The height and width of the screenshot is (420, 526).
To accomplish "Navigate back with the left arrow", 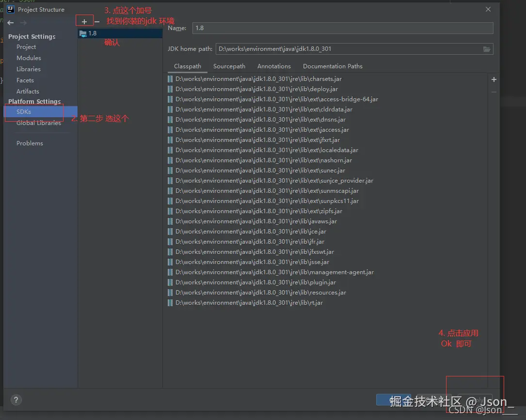I will tap(10, 23).
